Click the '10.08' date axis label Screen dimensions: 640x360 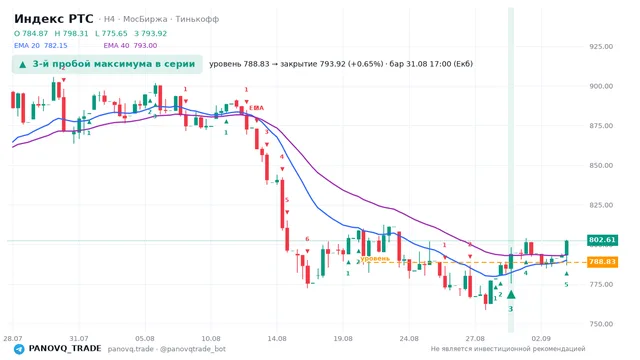(x=211, y=338)
